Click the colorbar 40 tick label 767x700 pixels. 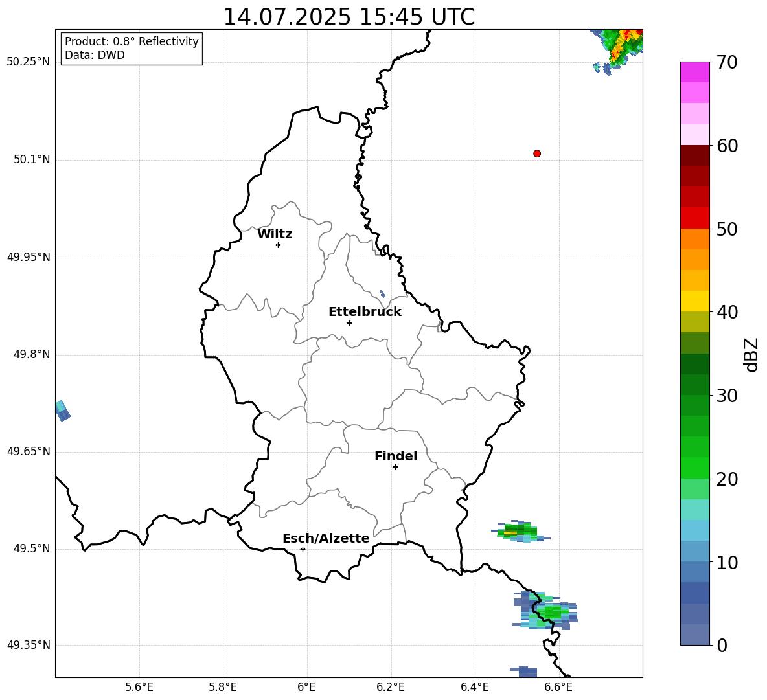pos(727,312)
